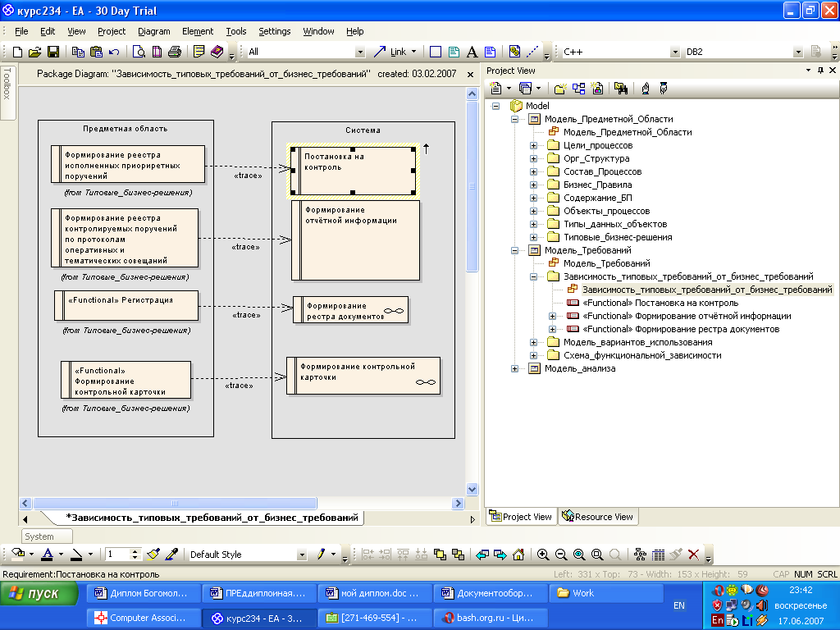Screen dimensions: 840x630
Task: Open the File menu
Action: pyautogui.click(x=21, y=31)
